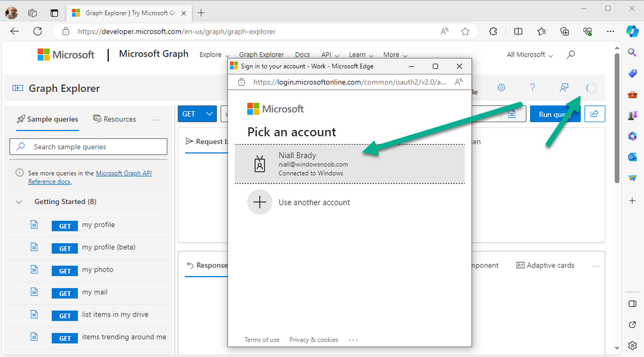The image size is (644, 357).
Task: Click the Search sample queries field
Action: (x=88, y=147)
